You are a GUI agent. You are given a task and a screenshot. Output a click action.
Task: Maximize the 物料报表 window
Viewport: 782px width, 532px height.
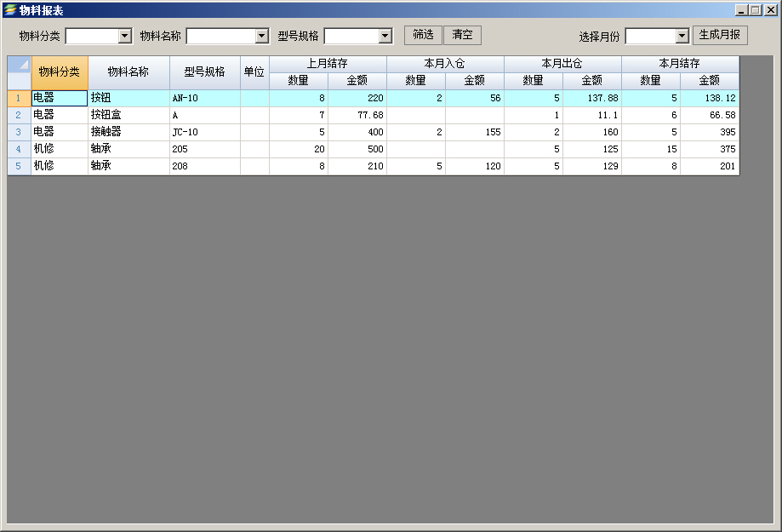(x=755, y=10)
